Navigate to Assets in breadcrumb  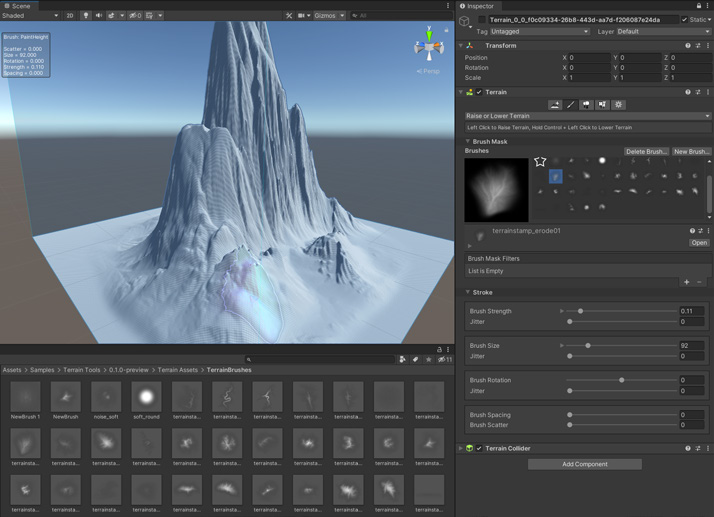pyautogui.click(x=12, y=370)
